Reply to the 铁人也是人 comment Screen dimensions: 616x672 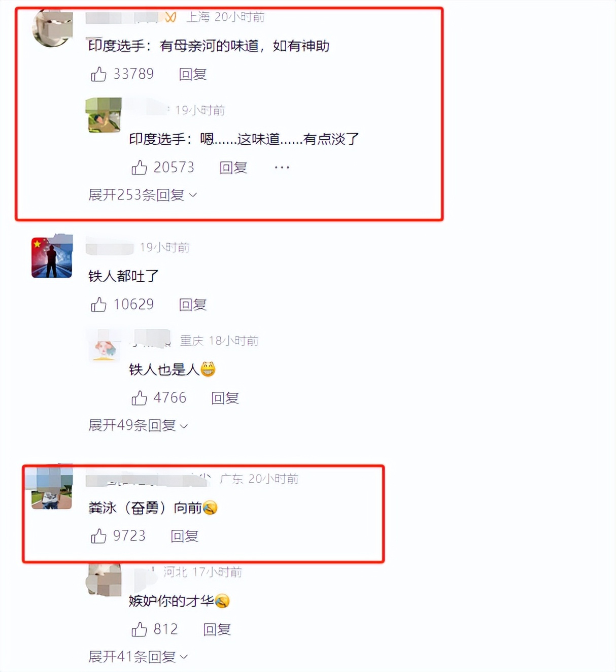pos(225,398)
